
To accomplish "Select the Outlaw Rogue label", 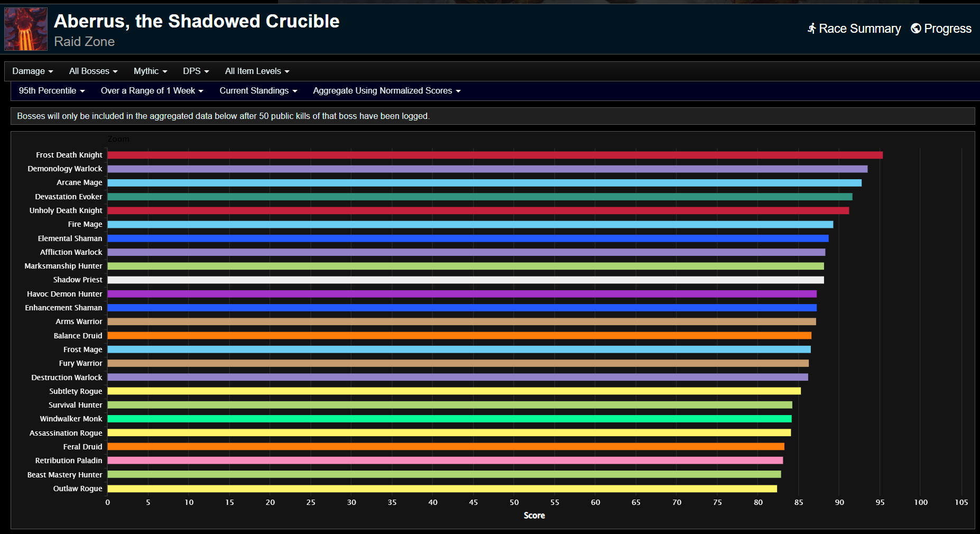I will pyautogui.click(x=78, y=489).
